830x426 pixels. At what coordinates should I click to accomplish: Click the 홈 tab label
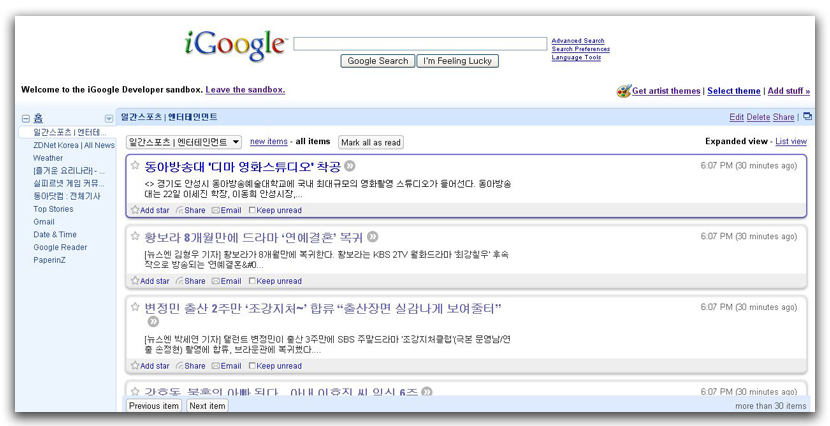click(x=38, y=119)
